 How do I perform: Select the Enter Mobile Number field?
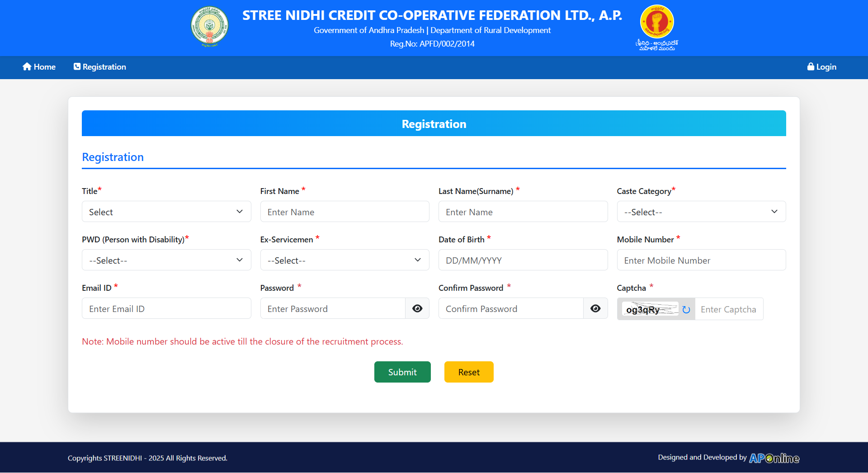[701, 260]
